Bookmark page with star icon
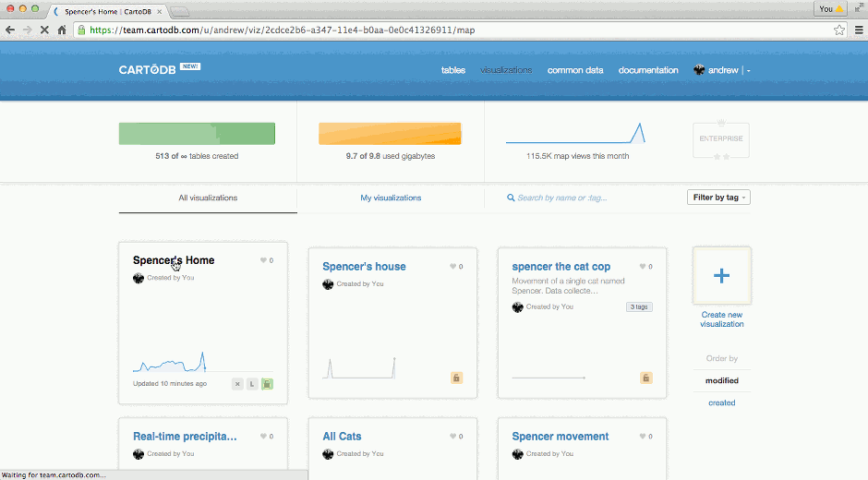 839,30
